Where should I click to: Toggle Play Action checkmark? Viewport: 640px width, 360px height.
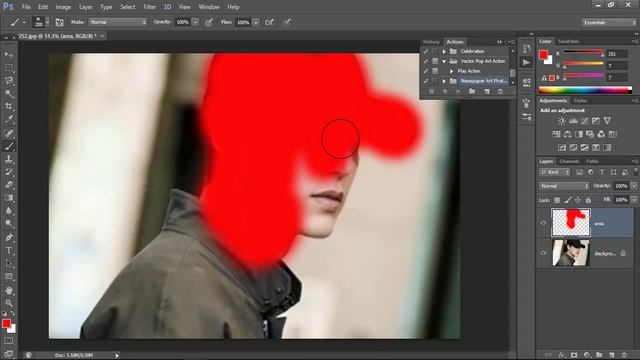426,71
